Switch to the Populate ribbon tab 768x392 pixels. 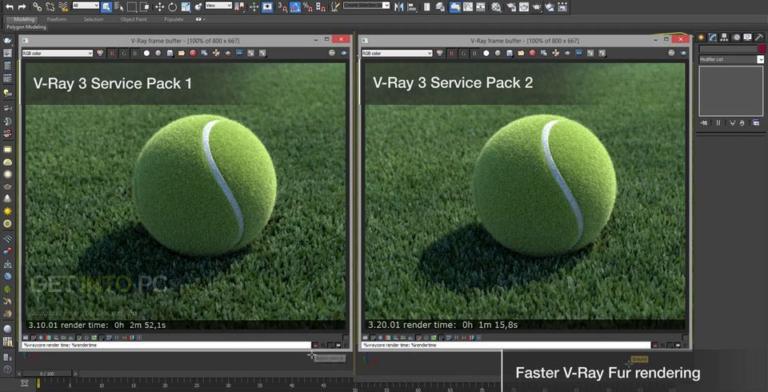(x=173, y=20)
